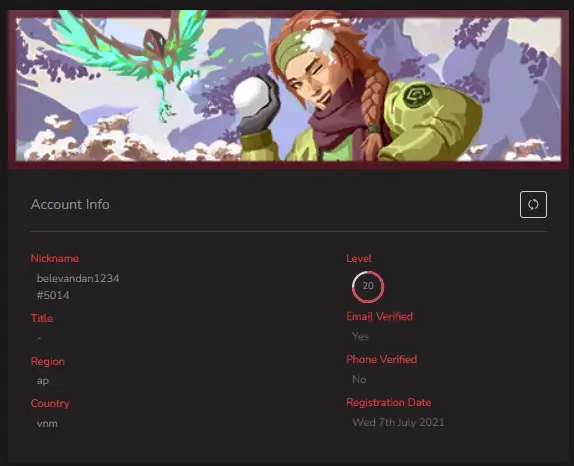Click the Phone Verified label
The width and height of the screenshot is (574, 466).
pos(381,359)
